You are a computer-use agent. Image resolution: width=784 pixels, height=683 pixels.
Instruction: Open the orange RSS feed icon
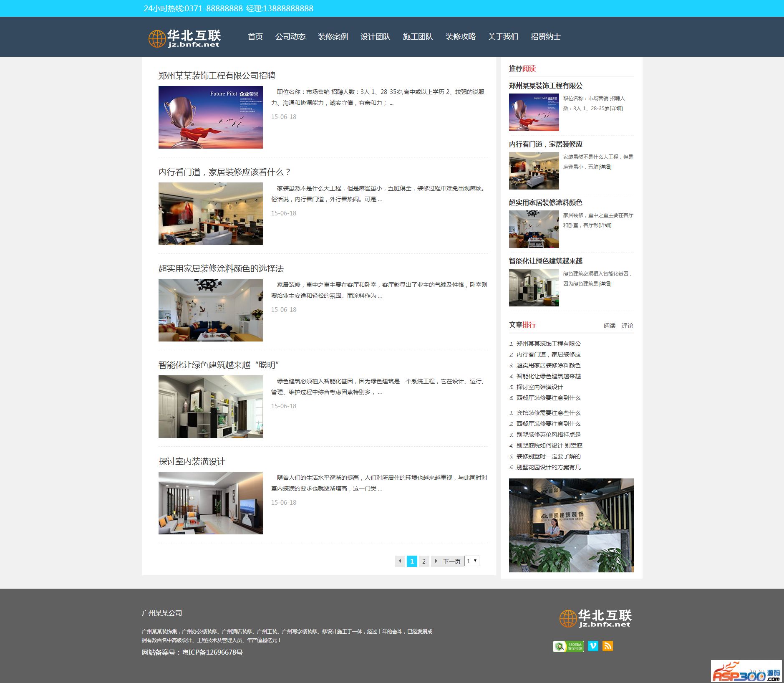pyautogui.click(x=608, y=646)
